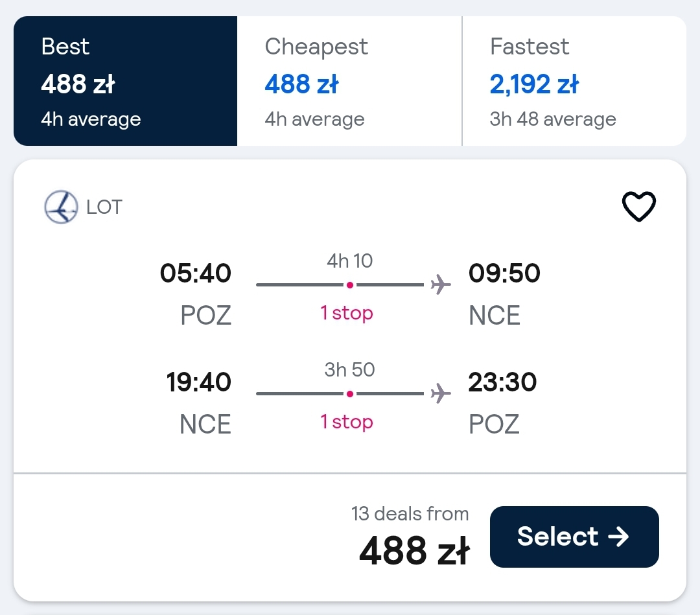The image size is (700, 615).
Task: Save flight with the heart icon
Action: click(639, 207)
